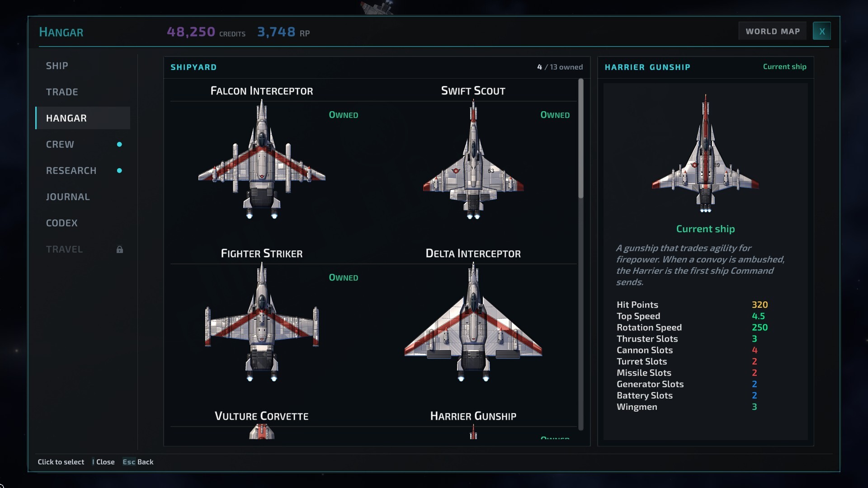The height and width of the screenshot is (488, 868).
Task: Click the 4 / 13 owned counter
Action: 560,67
